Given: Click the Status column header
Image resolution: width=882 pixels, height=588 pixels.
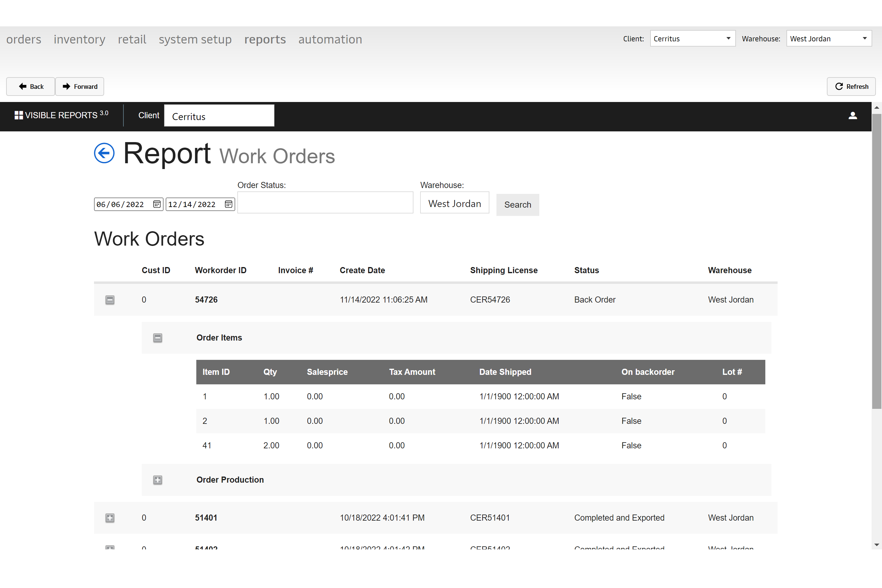Looking at the screenshot, I should pyautogui.click(x=586, y=270).
